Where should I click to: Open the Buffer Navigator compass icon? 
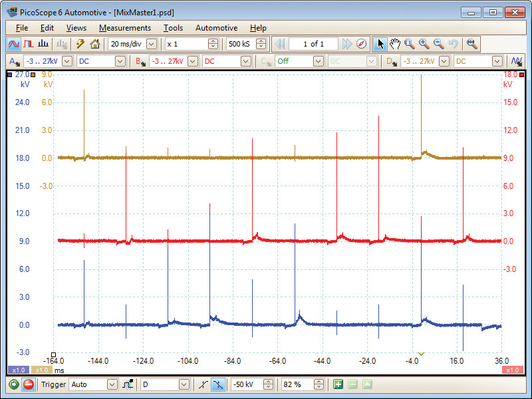(x=362, y=44)
